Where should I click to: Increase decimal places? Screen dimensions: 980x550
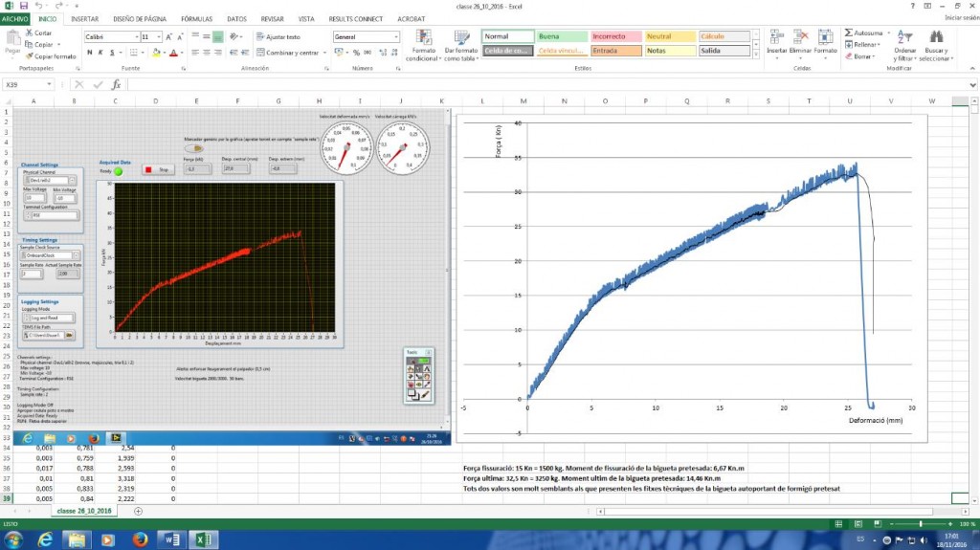(383, 53)
